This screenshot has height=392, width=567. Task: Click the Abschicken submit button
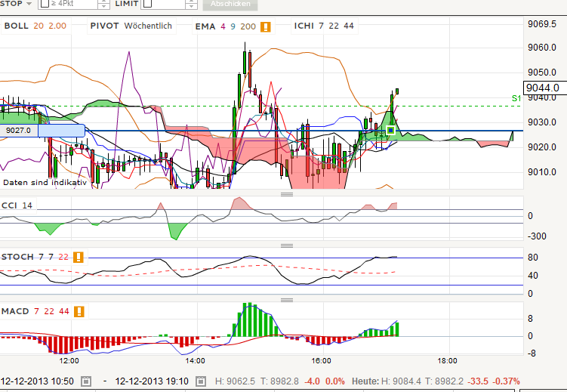coord(230,4)
